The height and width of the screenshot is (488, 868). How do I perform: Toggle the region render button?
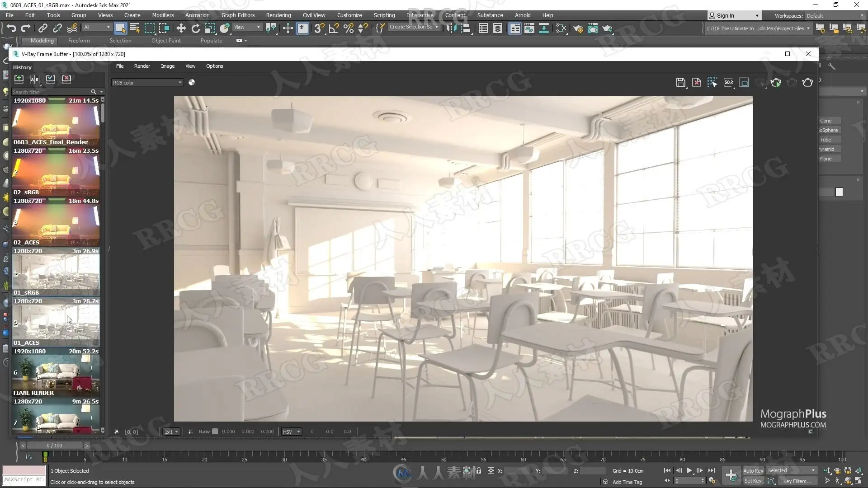coord(744,82)
